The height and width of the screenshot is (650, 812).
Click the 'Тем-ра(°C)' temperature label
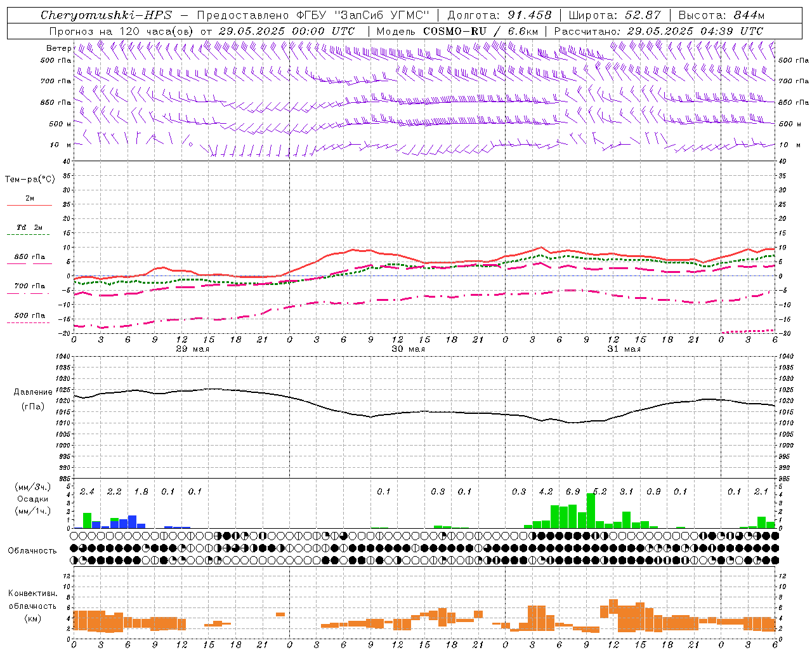click(x=30, y=180)
